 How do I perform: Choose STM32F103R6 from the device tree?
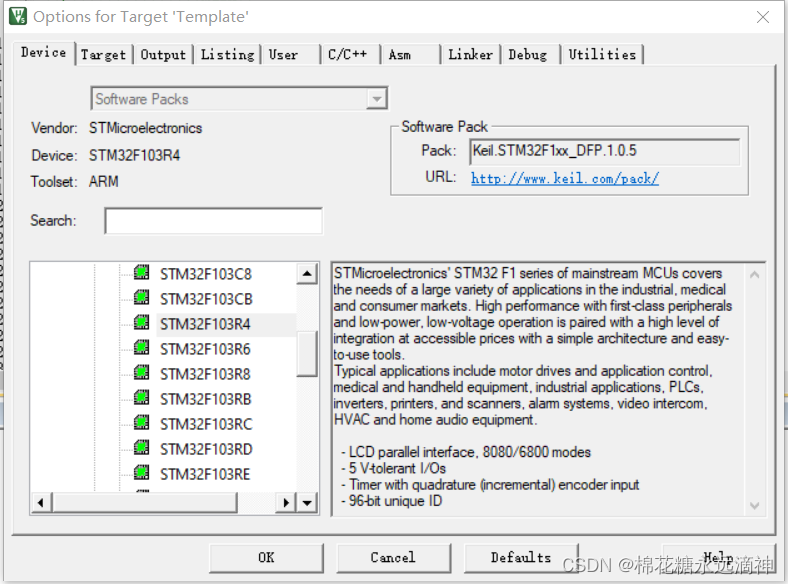tap(205, 349)
